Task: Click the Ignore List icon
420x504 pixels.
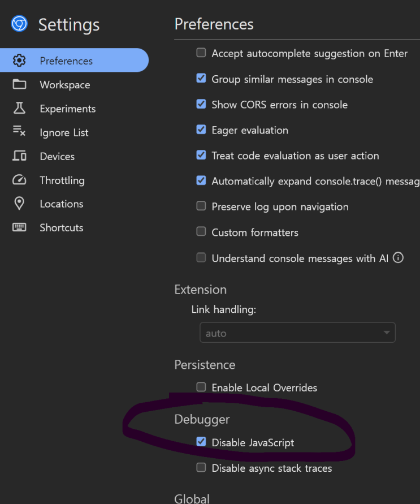Action: [19, 132]
